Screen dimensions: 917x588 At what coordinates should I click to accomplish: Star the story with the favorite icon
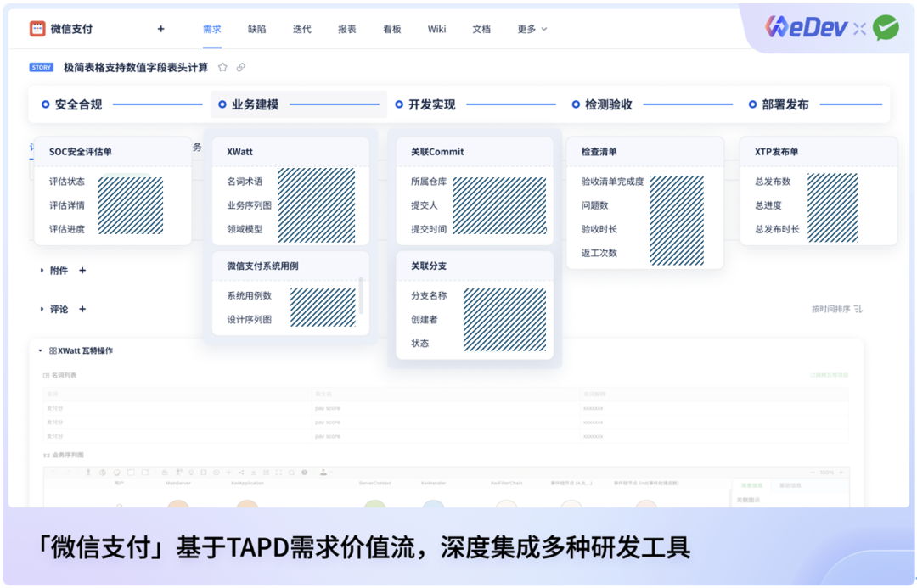[222, 67]
